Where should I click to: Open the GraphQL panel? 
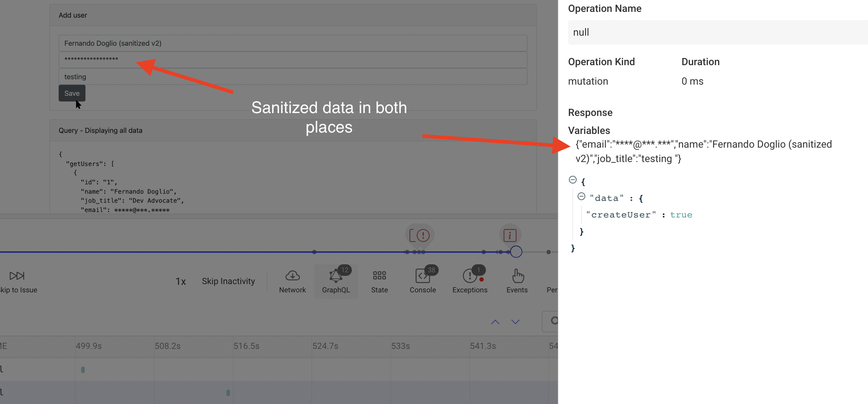click(336, 281)
